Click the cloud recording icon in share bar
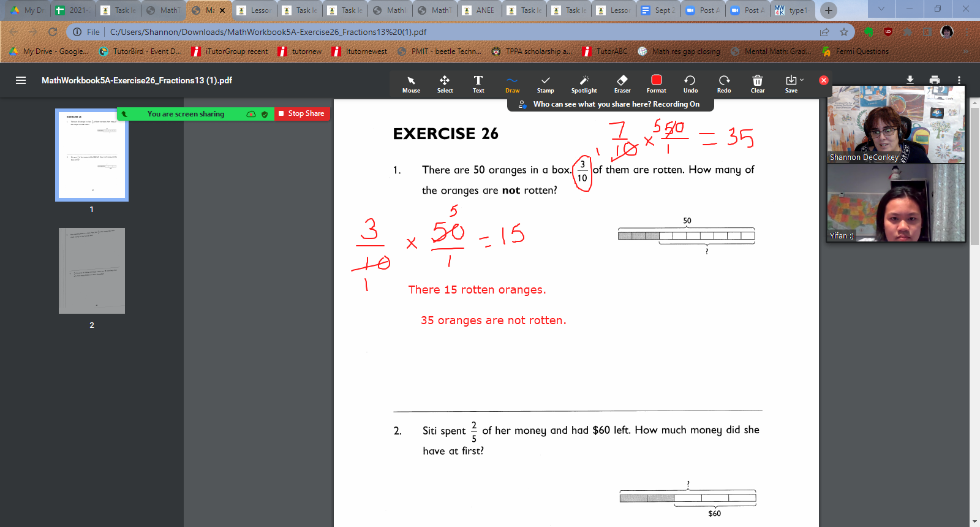This screenshot has height=527, width=980. (251, 114)
